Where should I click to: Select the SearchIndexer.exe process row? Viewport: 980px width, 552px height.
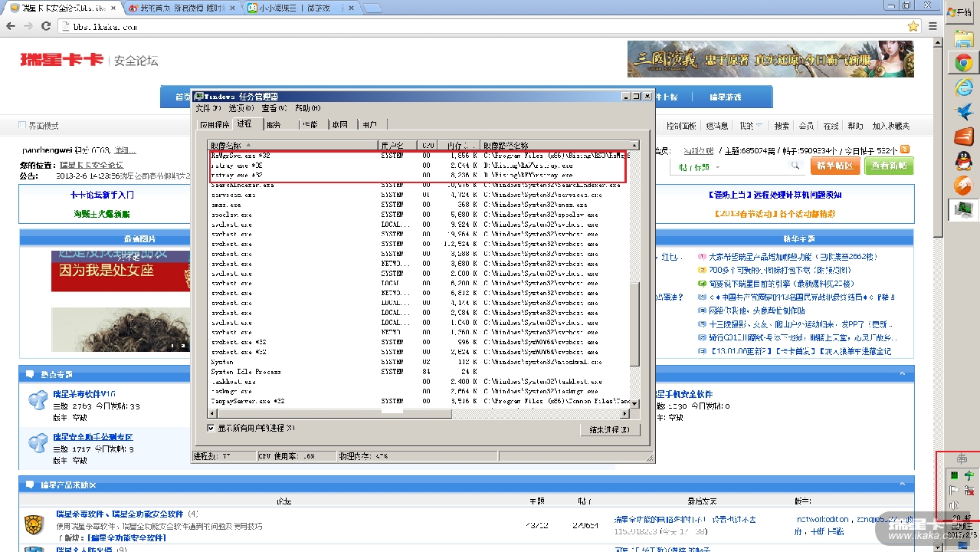(x=419, y=185)
